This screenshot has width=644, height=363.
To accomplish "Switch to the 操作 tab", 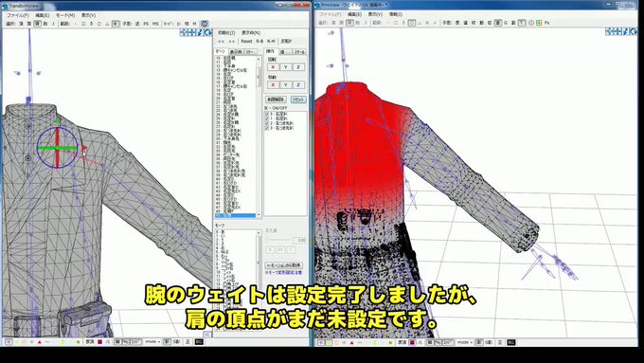I will point(270,51).
